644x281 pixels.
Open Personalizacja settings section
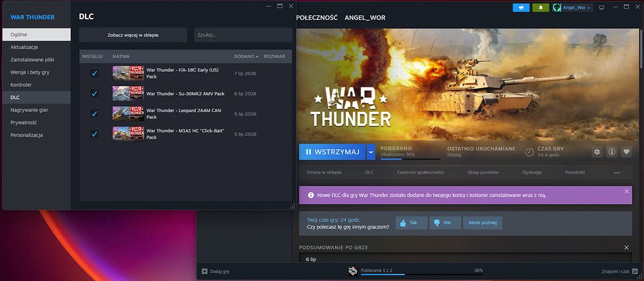click(37, 135)
